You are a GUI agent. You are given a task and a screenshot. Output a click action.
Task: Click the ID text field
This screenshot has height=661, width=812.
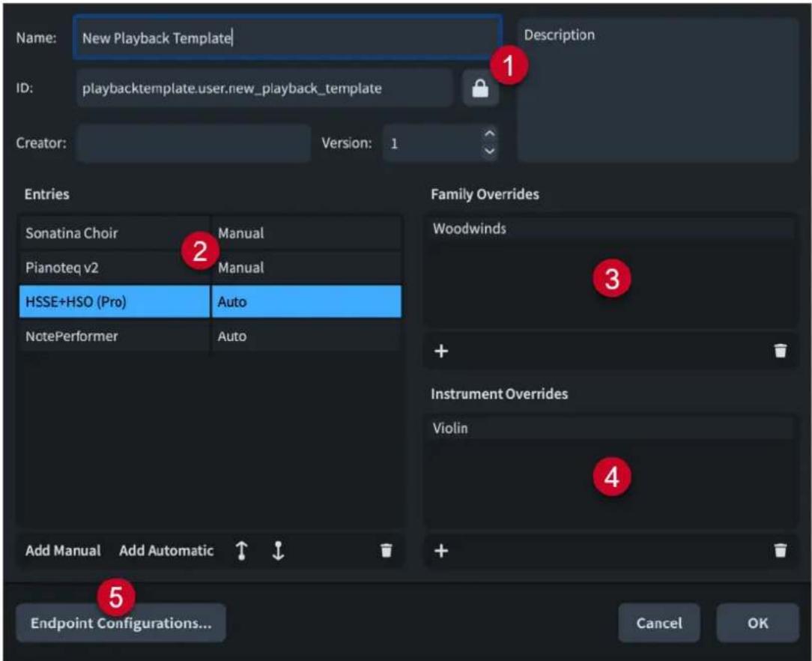click(x=264, y=88)
